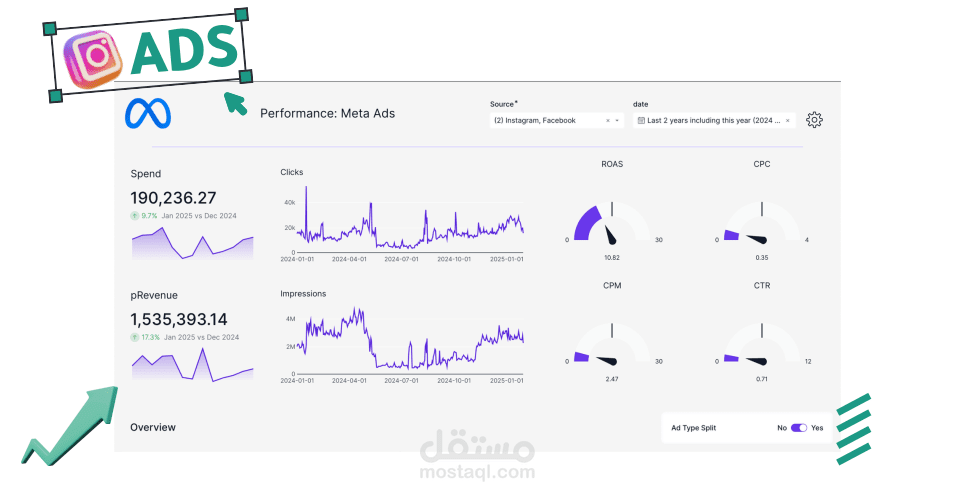Click the Impressions line chart
The image size is (955, 492).
click(402, 345)
